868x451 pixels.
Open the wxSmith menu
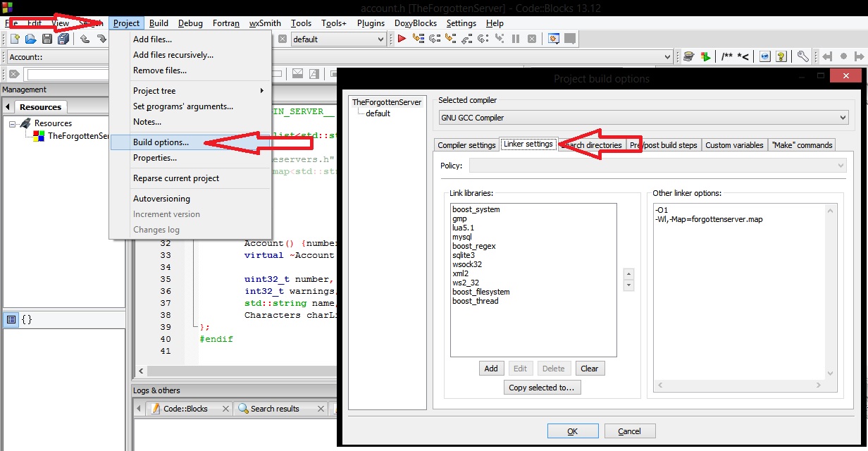(x=265, y=23)
